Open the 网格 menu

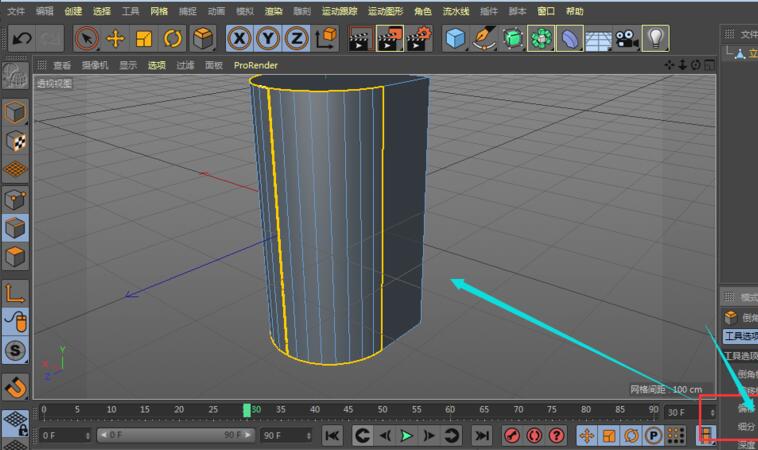point(159,11)
